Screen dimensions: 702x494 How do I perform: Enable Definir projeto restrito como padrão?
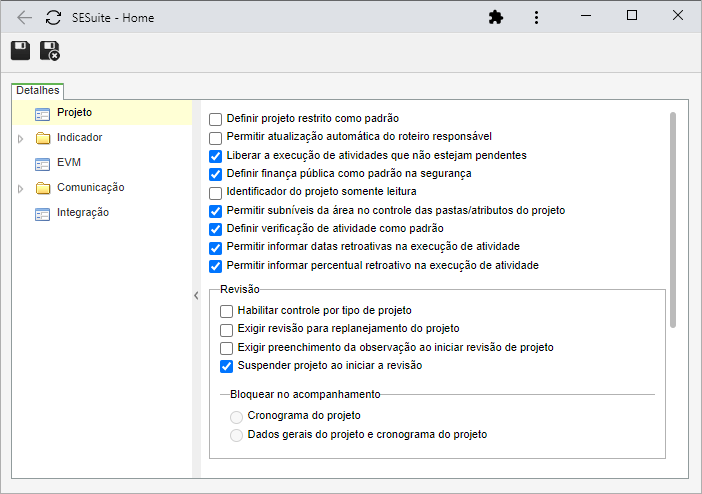click(215, 119)
